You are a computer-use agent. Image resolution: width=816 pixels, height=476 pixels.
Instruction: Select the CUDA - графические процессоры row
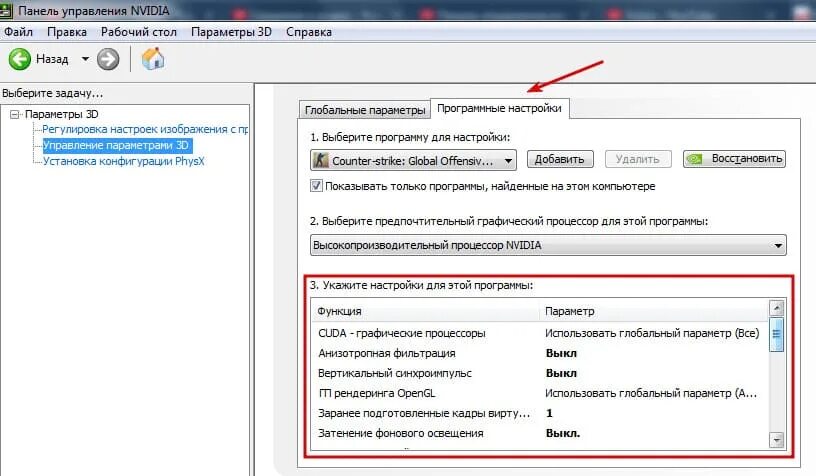540,333
